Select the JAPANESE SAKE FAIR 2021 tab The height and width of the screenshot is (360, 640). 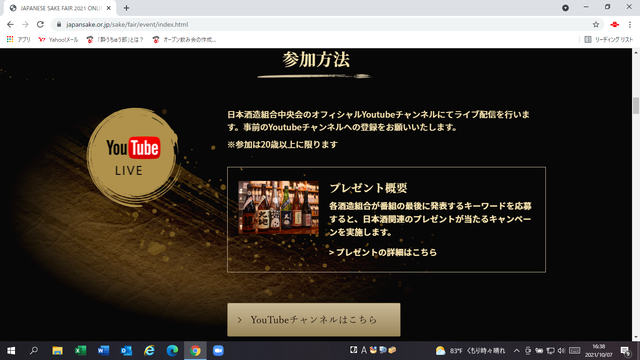coord(60,8)
